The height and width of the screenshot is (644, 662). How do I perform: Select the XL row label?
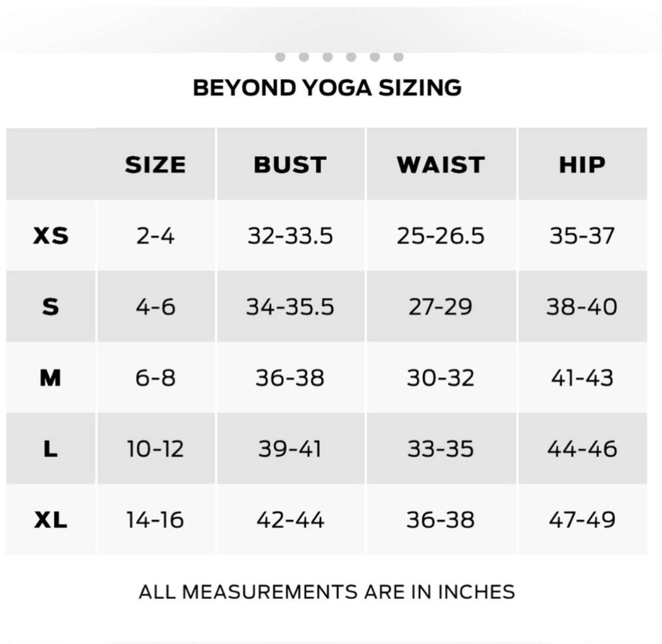coord(51,520)
